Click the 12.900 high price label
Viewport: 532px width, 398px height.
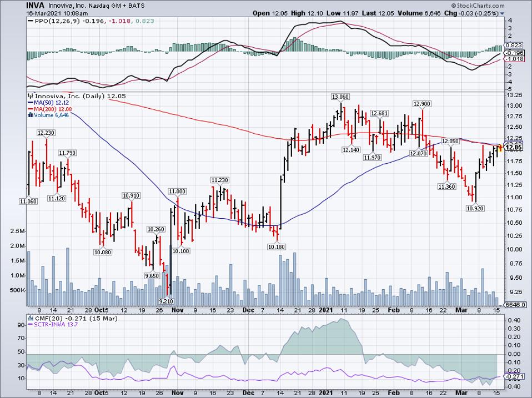click(x=421, y=104)
